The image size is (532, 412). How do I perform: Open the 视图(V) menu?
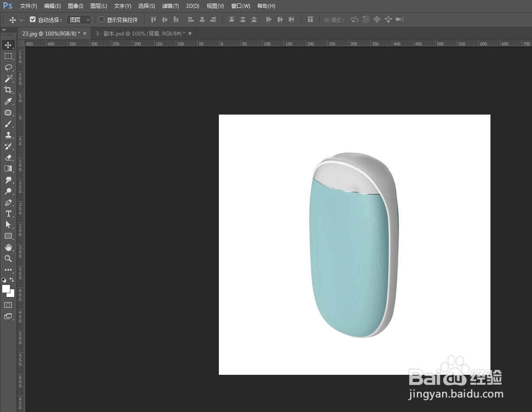tap(215, 6)
